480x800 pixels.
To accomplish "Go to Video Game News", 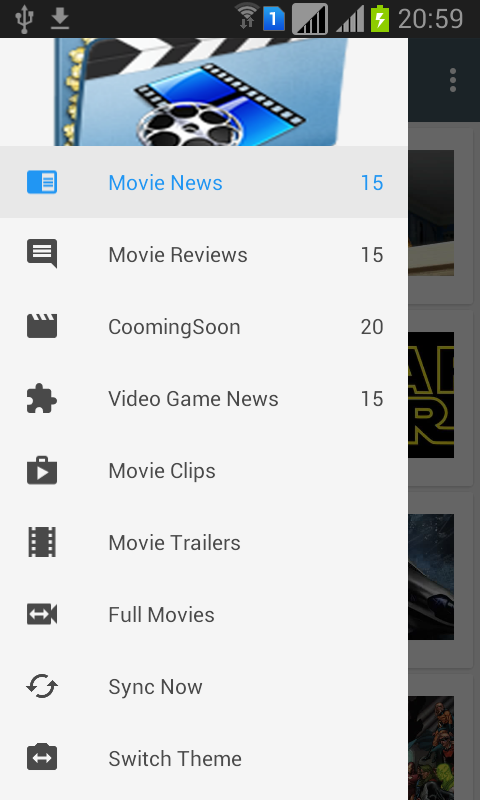I will pyautogui.click(x=204, y=398).
